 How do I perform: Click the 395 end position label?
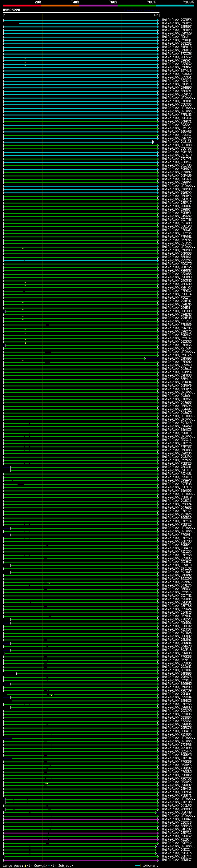[155, 15]
